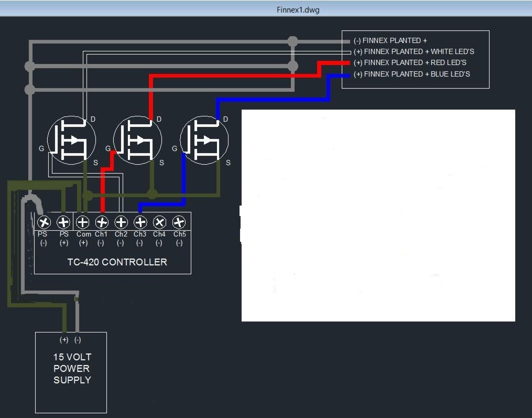
Task: Select the power supply (+) label
Action: (x=64, y=339)
